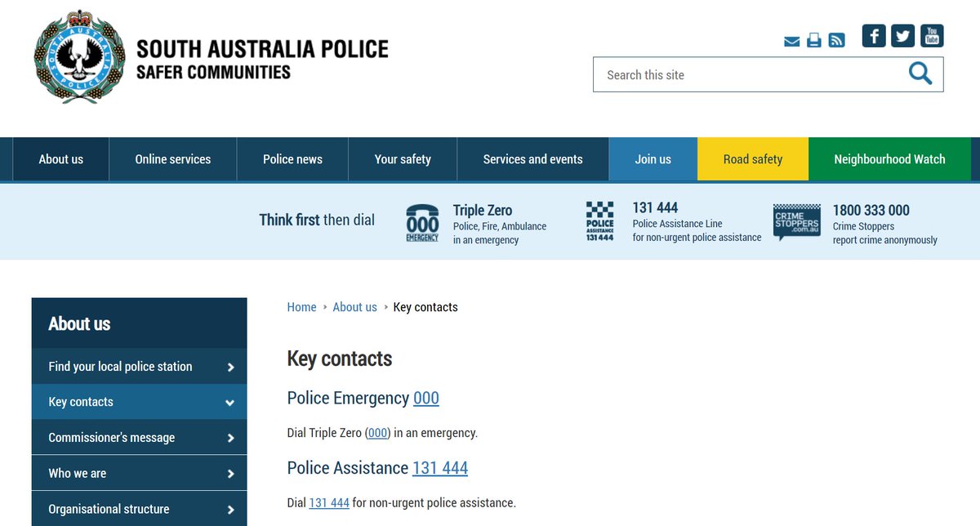980x526 pixels.
Task: Open the green Neighbourhood Watch tab
Action: point(889,159)
